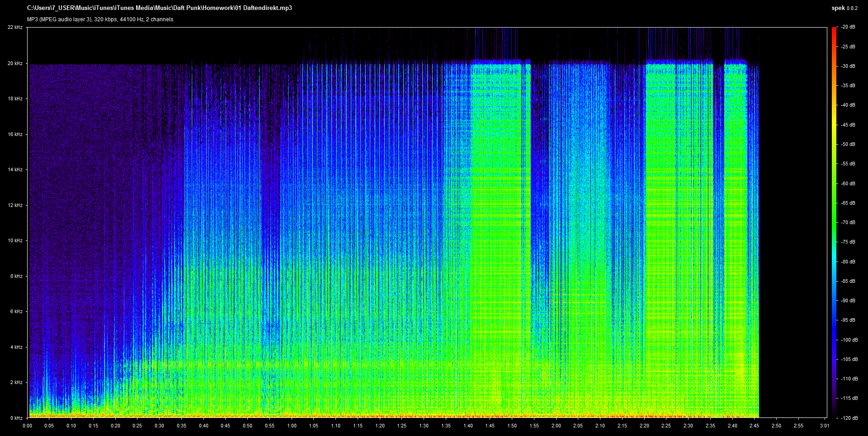Click the -60 dB legend label

[x=848, y=183]
